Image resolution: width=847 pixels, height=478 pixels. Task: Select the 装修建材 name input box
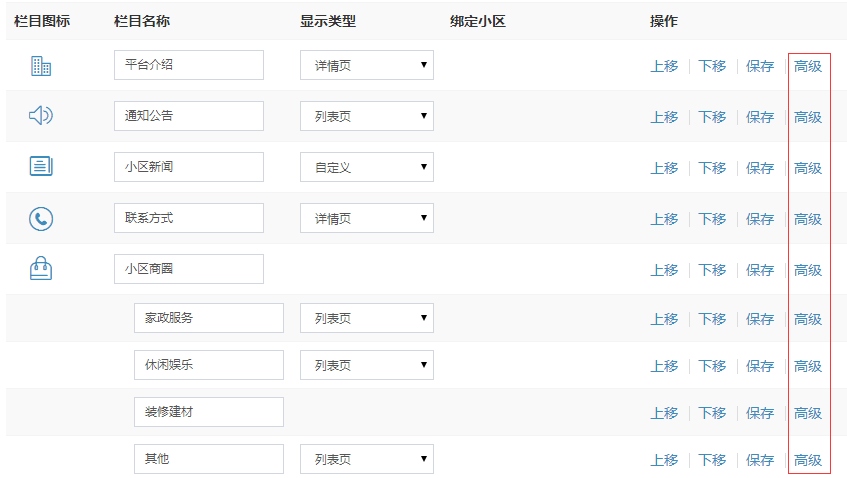[x=209, y=412]
